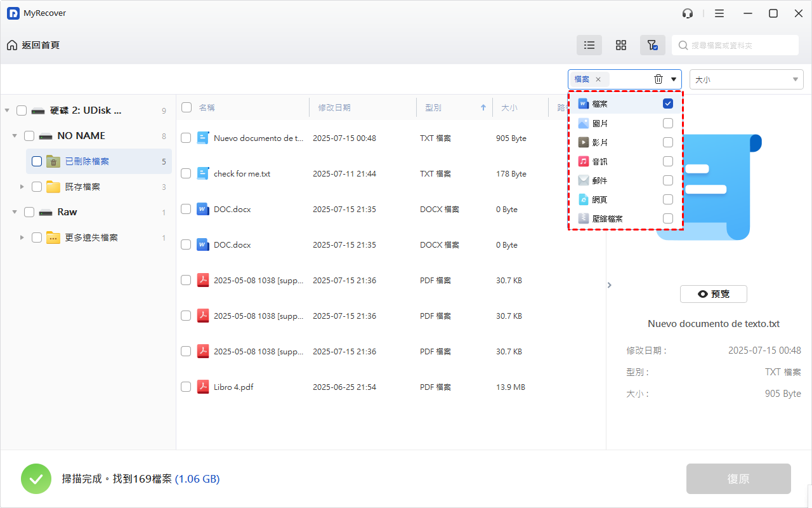
Task: Open the 大小 size filter dropdown
Action: (x=747, y=79)
